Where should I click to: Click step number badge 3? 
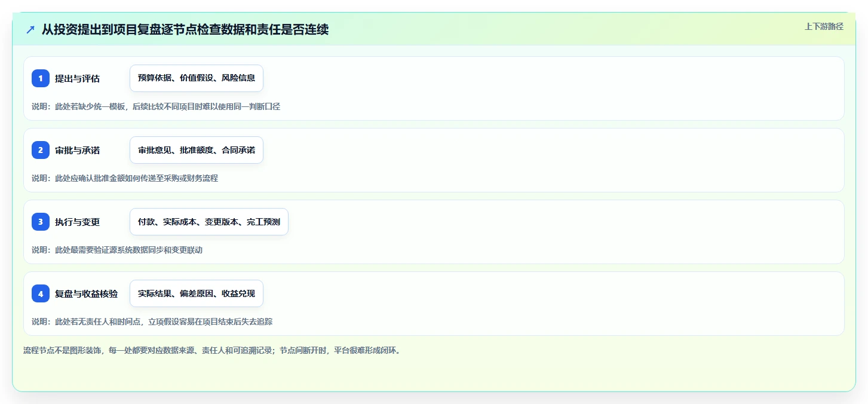(41, 222)
